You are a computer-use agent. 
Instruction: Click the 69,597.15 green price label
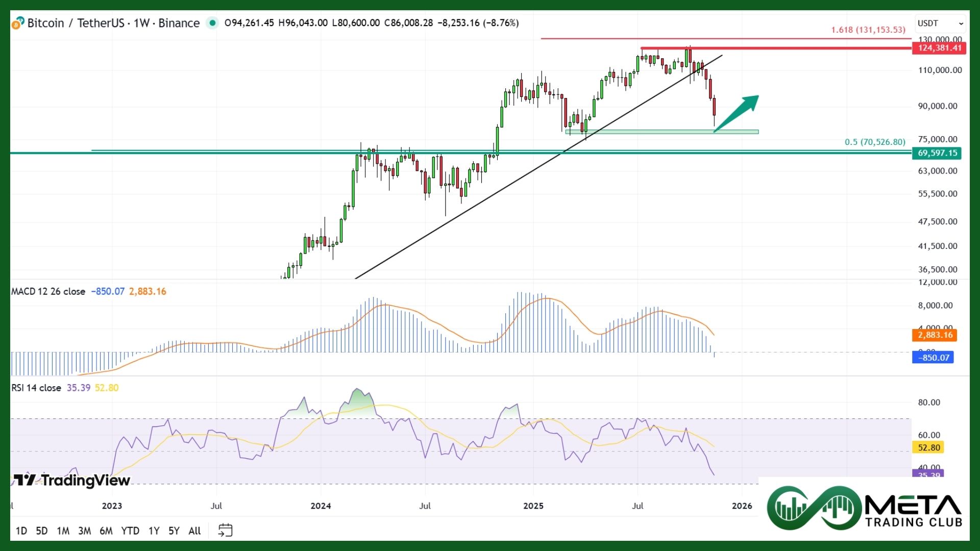pos(937,153)
